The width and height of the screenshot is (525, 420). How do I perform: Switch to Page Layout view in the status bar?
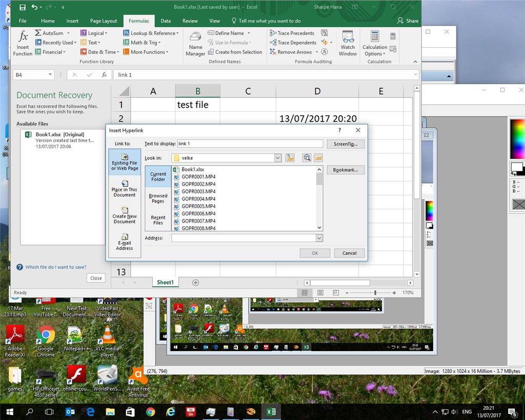(x=320, y=293)
